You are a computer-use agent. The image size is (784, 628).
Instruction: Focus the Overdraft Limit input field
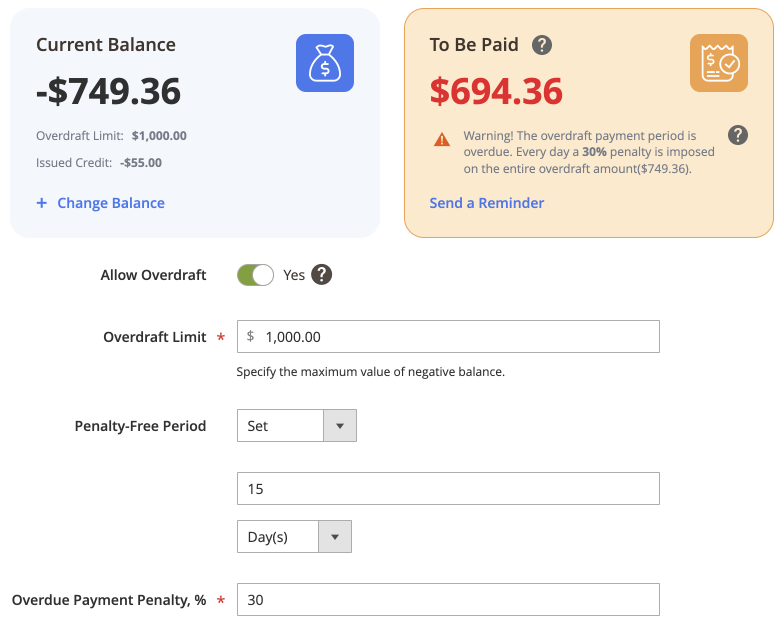pos(448,336)
